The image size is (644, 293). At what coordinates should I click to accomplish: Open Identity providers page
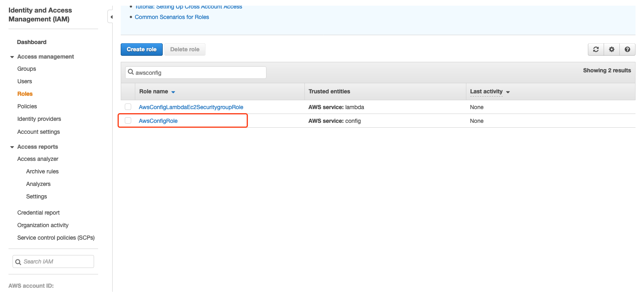point(39,119)
